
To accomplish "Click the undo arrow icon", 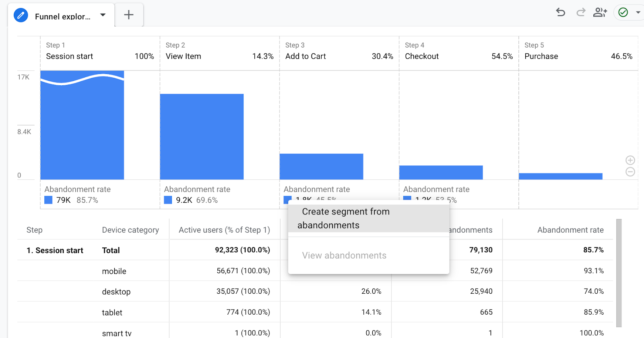I will coord(561,12).
